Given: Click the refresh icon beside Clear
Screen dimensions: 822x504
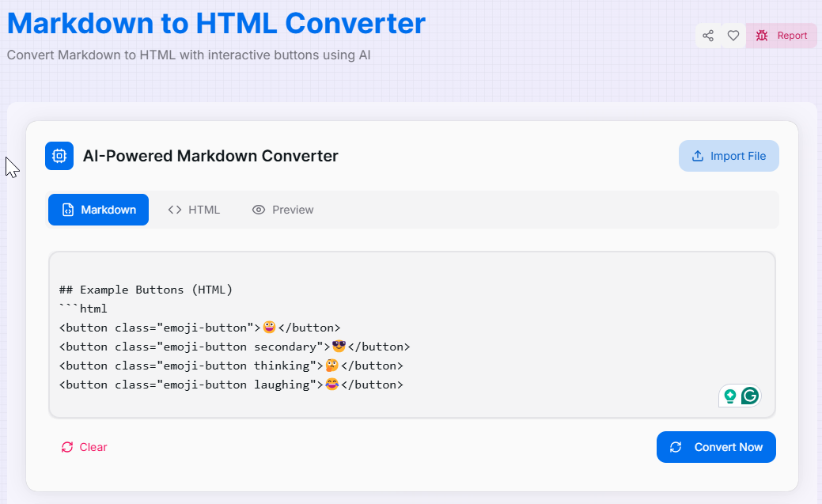Looking at the screenshot, I should click(x=67, y=447).
